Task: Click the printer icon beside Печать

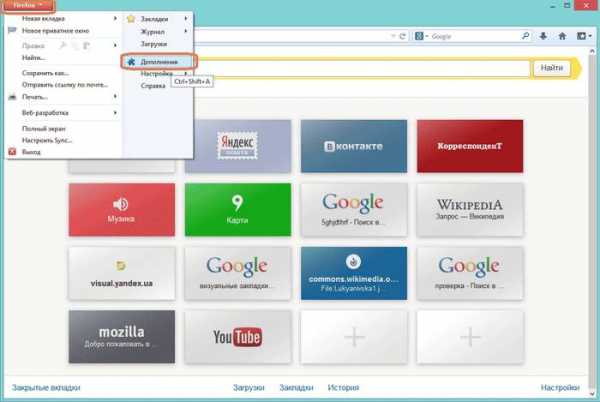Action: tap(11, 97)
